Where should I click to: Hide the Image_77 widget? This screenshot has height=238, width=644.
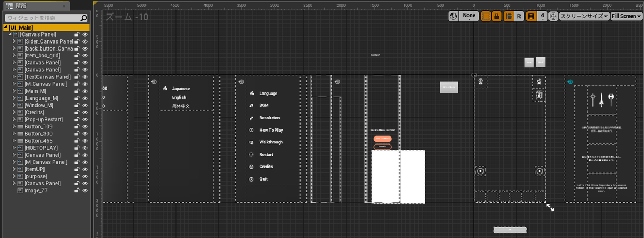click(85, 190)
